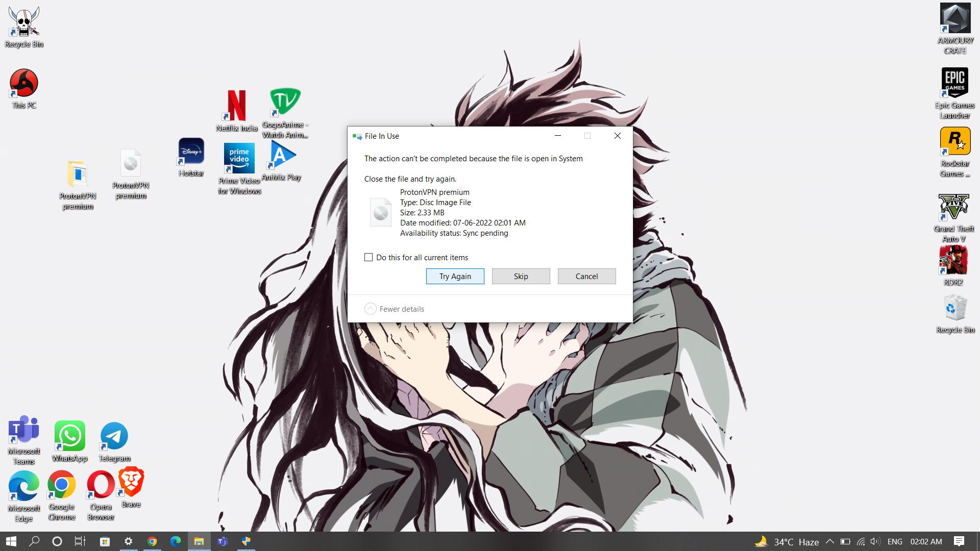Click the Try Again button
Image resolution: width=980 pixels, height=551 pixels.
455,276
